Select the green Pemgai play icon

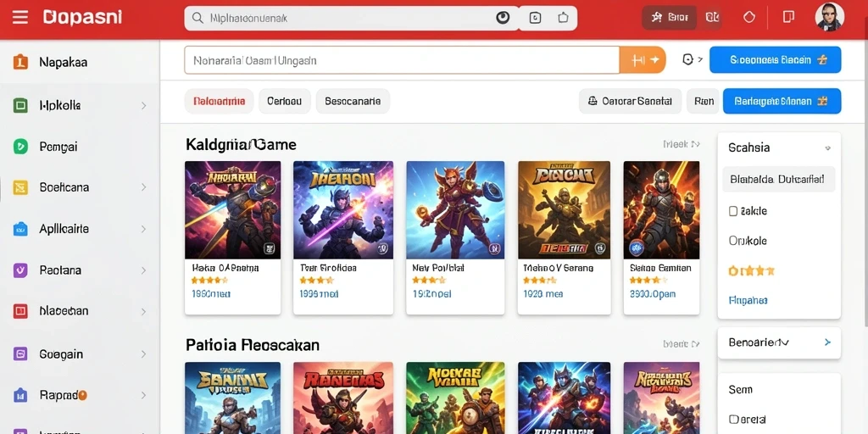click(x=20, y=147)
